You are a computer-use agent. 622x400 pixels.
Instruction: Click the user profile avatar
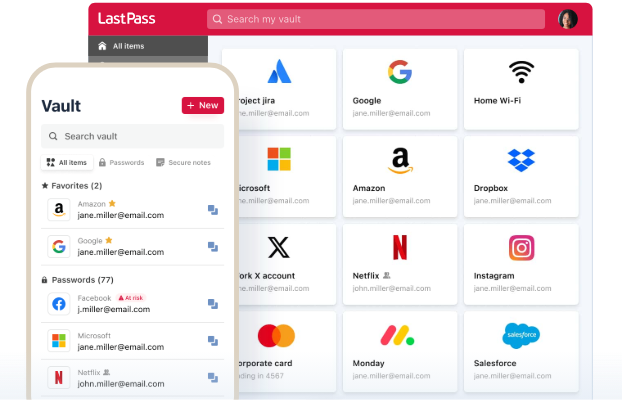(x=567, y=19)
